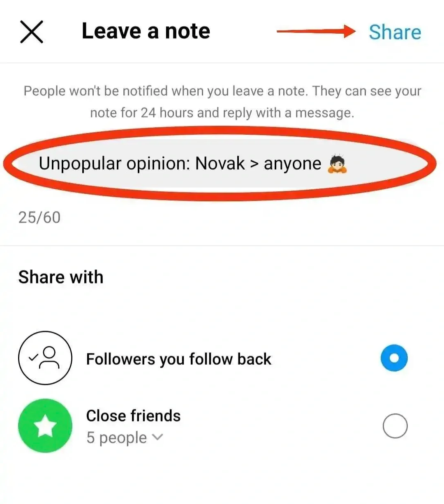This screenshot has width=444, height=504.
Task: Click the followers person checkmark icon
Action: 45,358
